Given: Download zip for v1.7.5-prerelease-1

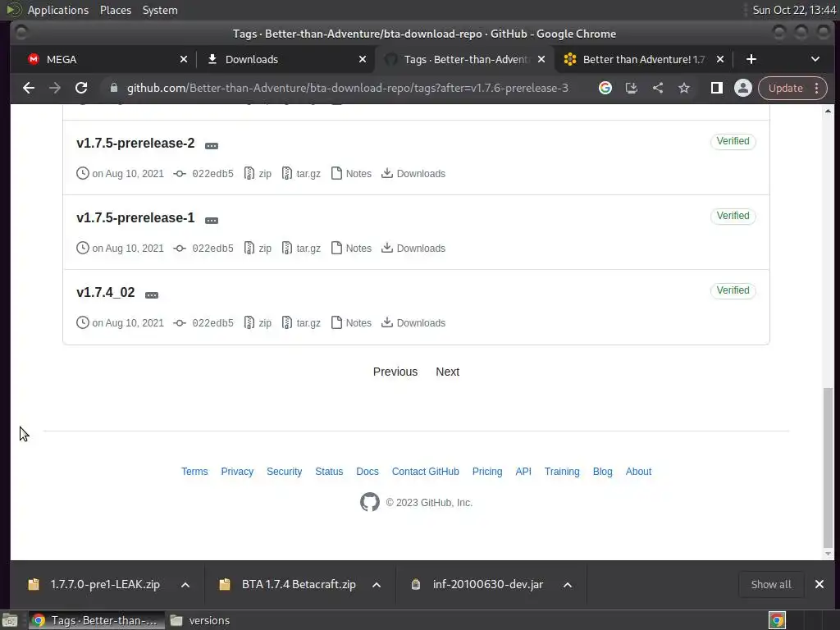Looking at the screenshot, I should (x=258, y=248).
